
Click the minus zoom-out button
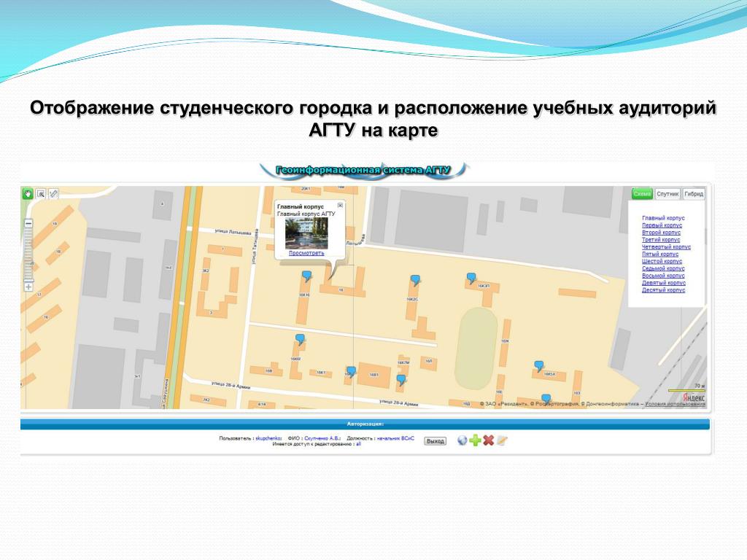coord(28,223)
